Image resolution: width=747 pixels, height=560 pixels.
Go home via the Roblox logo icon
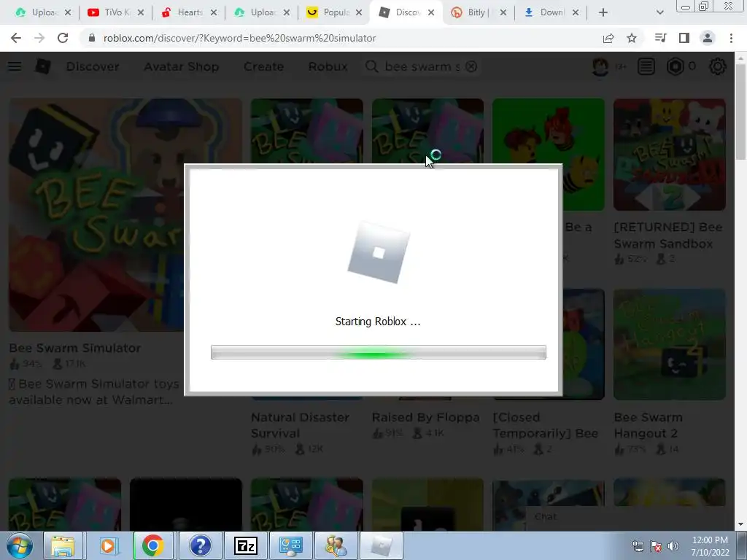[x=43, y=66]
